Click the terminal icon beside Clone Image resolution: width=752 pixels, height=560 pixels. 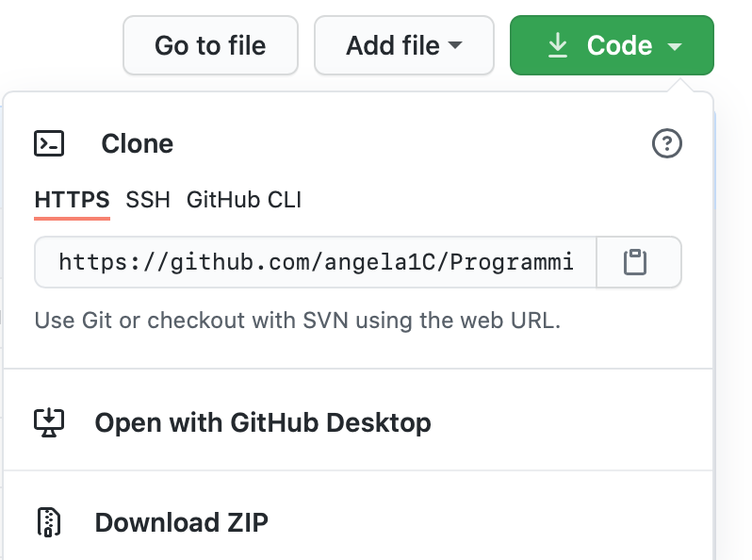pyautogui.click(x=49, y=143)
